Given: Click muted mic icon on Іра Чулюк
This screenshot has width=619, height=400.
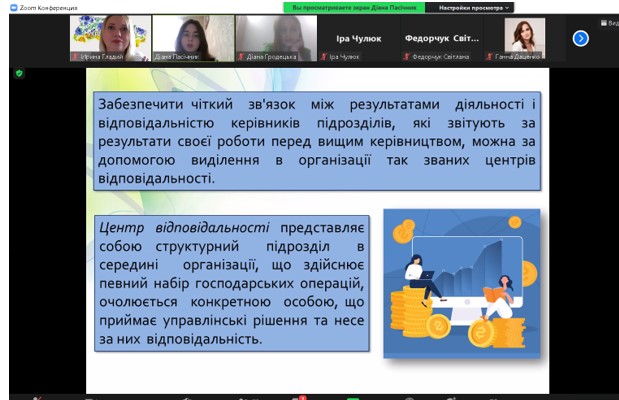Looking at the screenshot, I should coord(323,57).
